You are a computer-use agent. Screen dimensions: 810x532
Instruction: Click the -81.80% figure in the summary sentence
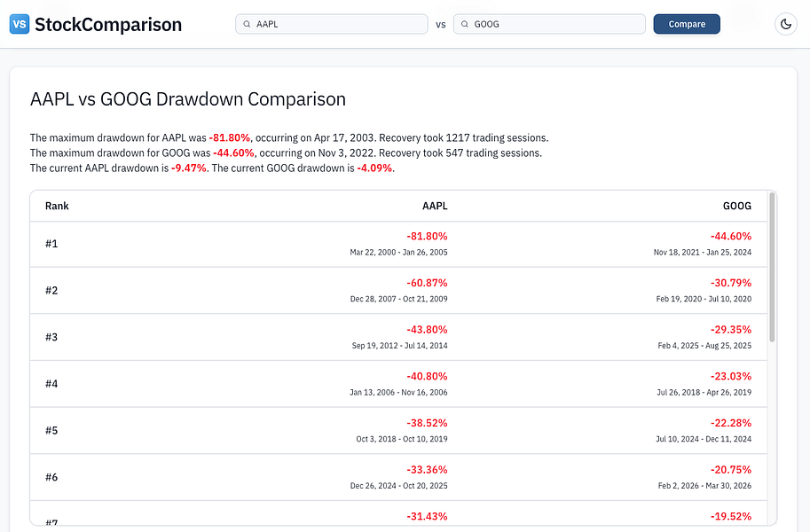click(230, 138)
